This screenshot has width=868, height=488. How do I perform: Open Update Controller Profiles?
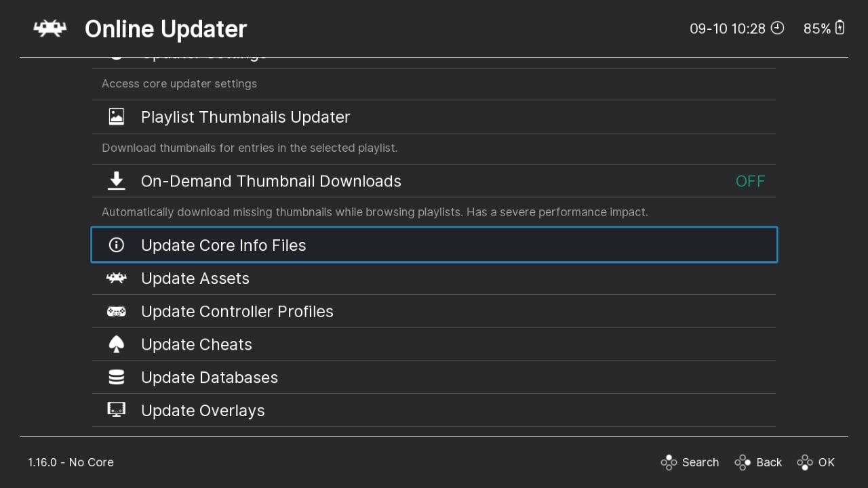click(237, 311)
